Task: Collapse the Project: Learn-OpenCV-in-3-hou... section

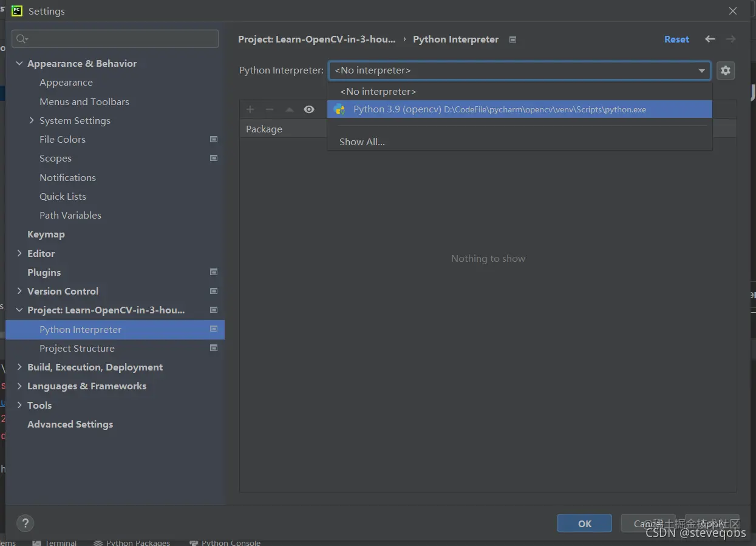Action: pyautogui.click(x=19, y=310)
